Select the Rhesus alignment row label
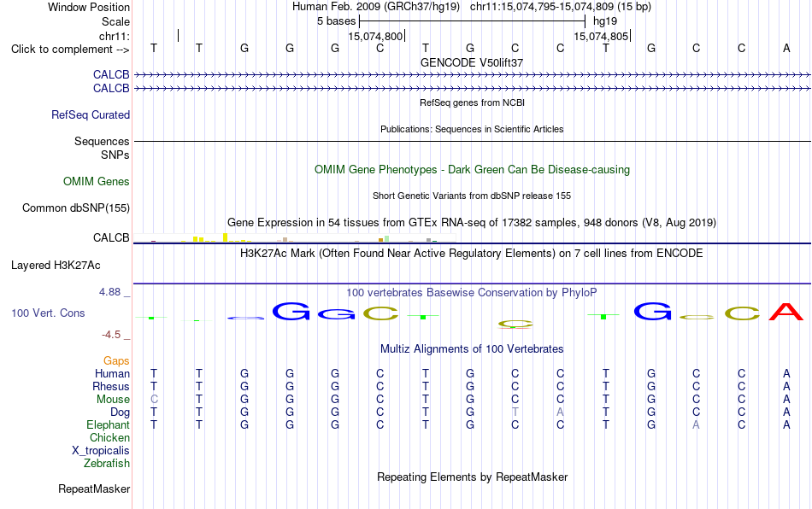 coord(111,386)
